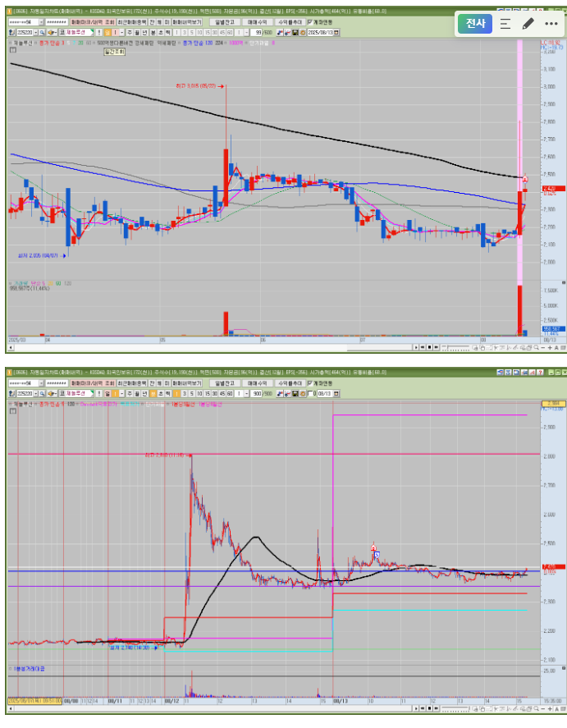This screenshot has height=728, width=567.
Task: Select 10 minute interval in minute chart toolbar
Action: (199, 393)
